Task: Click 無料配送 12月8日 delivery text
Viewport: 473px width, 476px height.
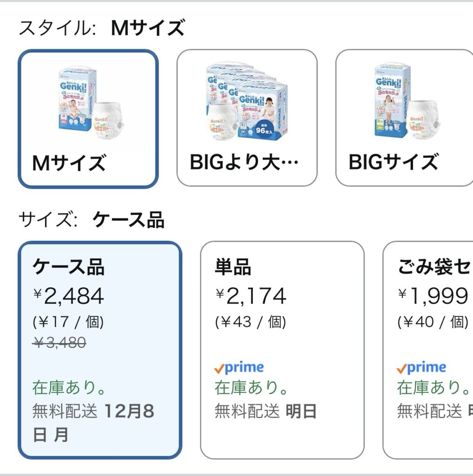Action: (x=93, y=423)
